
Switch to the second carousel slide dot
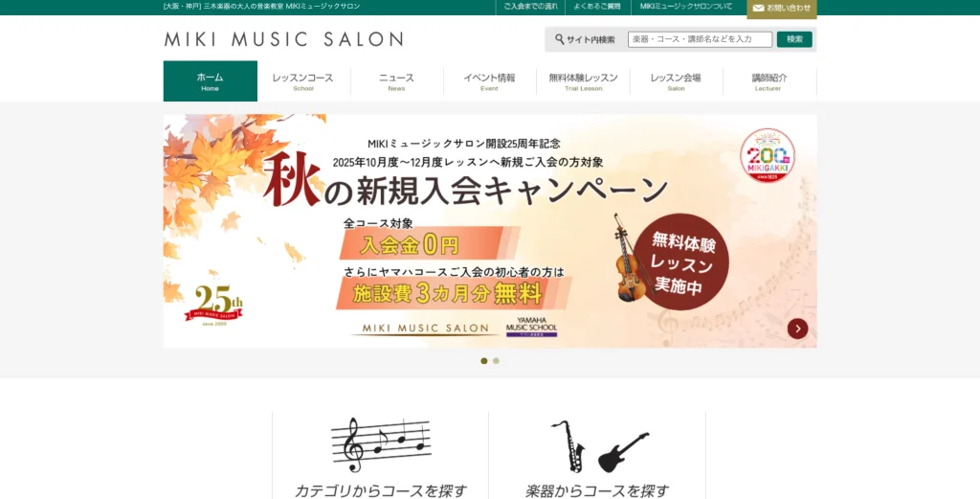coord(496,361)
